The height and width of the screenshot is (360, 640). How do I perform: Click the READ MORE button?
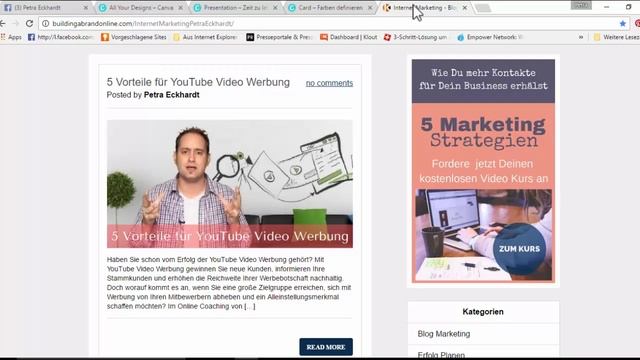coord(326,347)
